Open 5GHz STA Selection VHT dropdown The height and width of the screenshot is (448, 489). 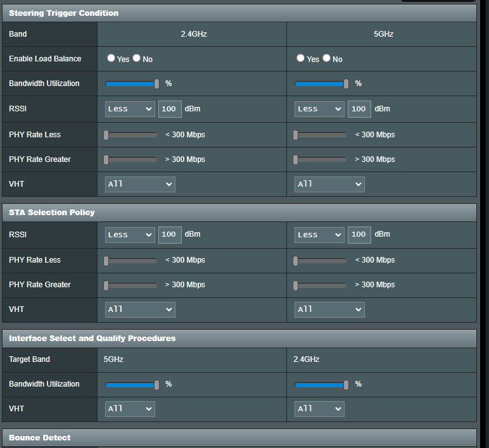(x=329, y=309)
